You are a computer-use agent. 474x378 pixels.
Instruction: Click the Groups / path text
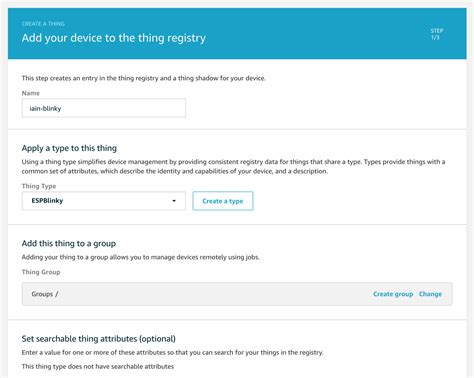coord(45,294)
